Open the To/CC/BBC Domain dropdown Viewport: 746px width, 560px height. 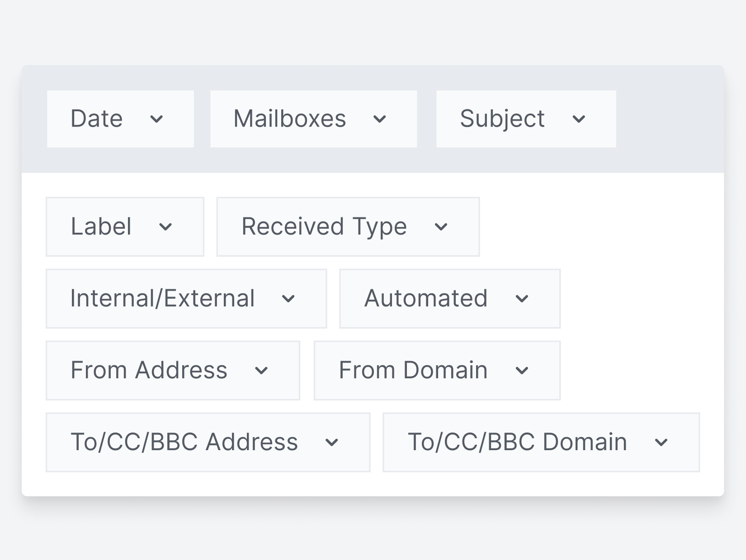(x=541, y=442)
